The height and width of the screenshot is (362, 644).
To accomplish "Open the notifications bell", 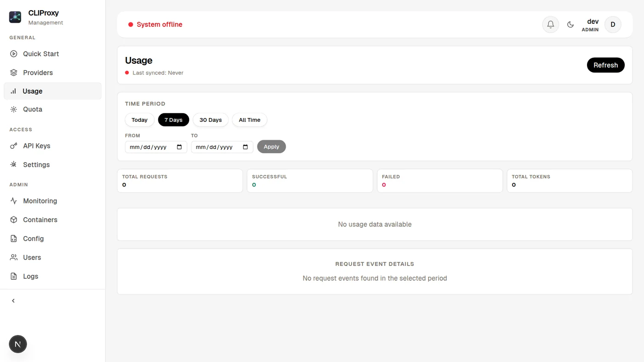I will [551, 24].
